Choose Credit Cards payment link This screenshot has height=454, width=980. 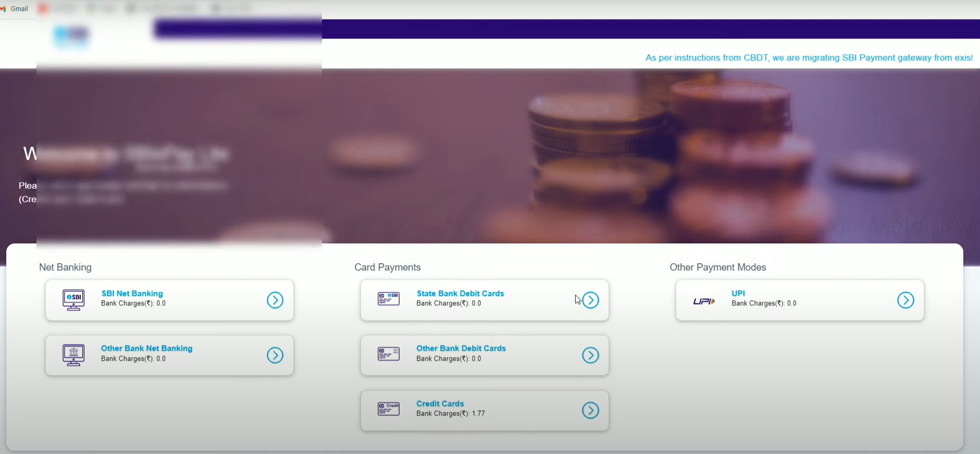click(x=440, y=403)
